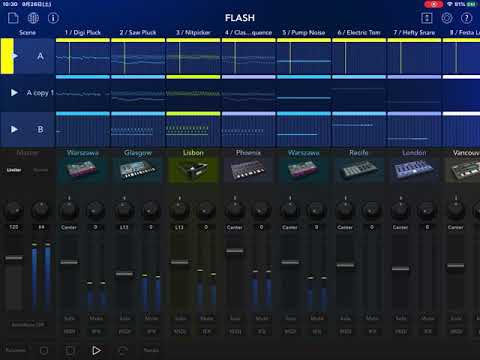Screen dimensions: 480x360
Task: Open the Function menu at bottom left
Action: tap(15, 350)
